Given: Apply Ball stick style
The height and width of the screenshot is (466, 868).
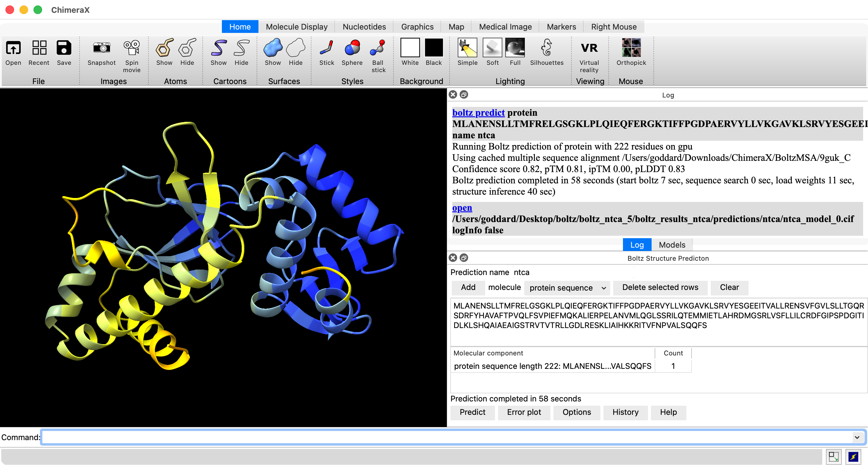Looking at the screenshot, I should [x=378, y=48].
